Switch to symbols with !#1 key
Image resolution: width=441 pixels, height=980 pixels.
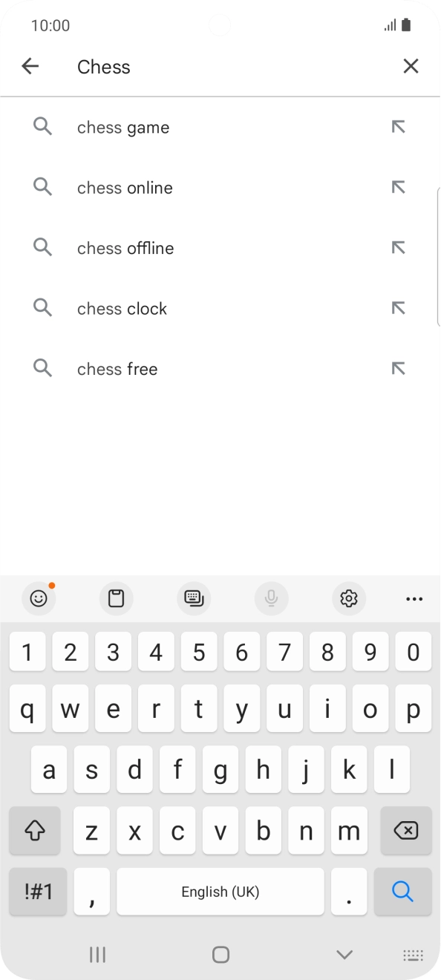pyautogui.click(x=37, y=892)
